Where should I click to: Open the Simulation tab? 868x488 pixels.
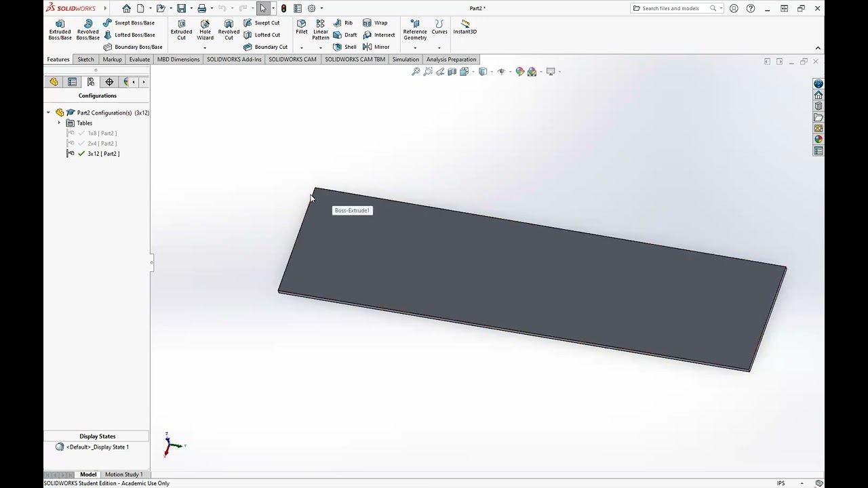click(x=406, y=60)
